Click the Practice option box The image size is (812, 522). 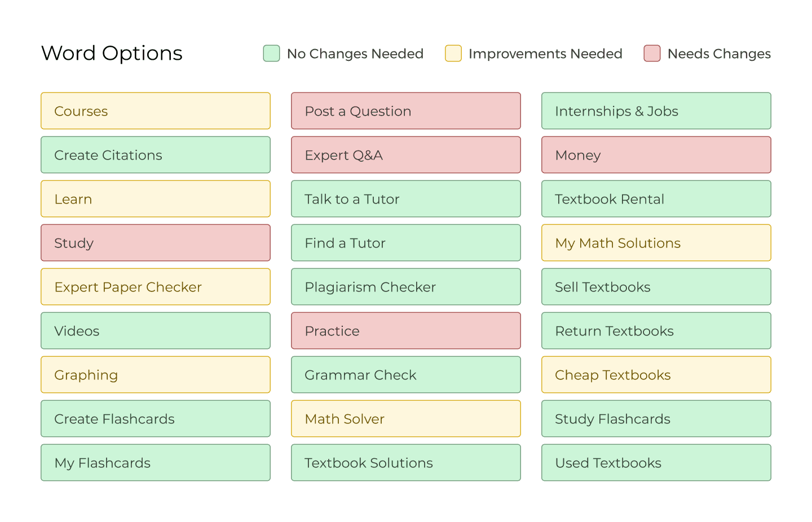tap(406, 331)
